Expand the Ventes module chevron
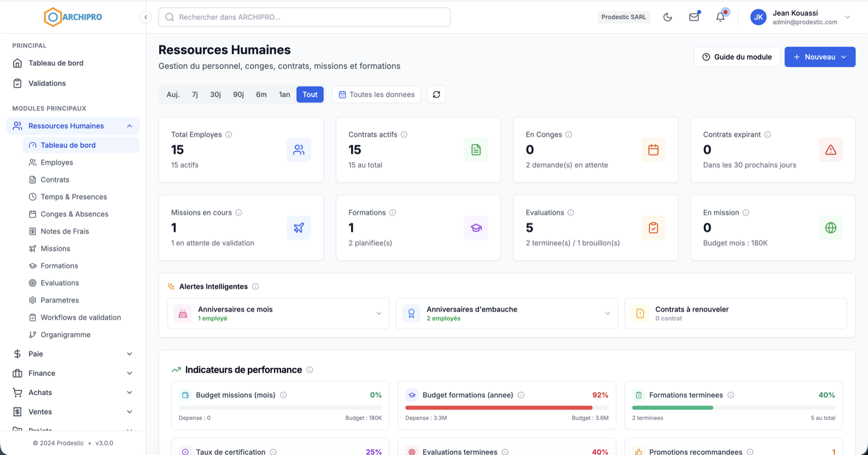 click(130, 412)
